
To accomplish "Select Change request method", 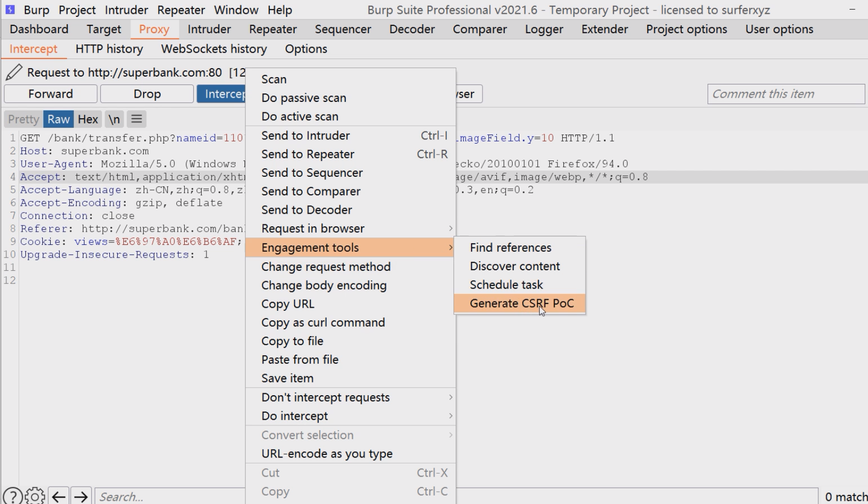I will 351,267.
